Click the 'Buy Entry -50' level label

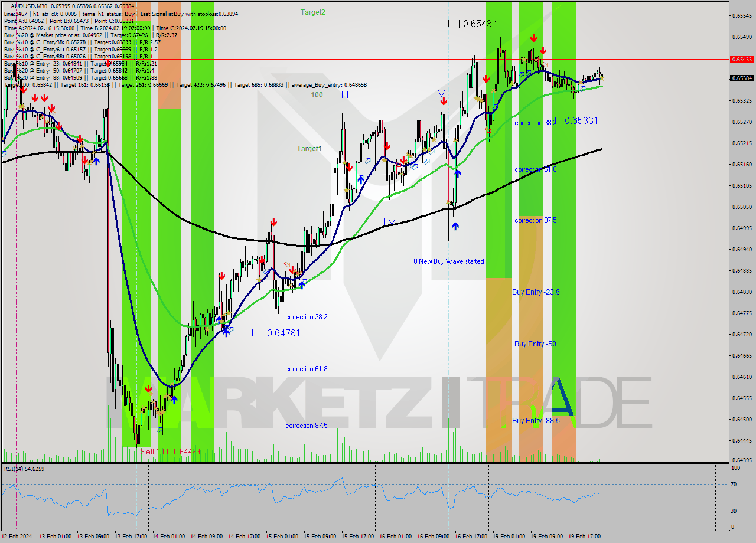pos(535,344)
